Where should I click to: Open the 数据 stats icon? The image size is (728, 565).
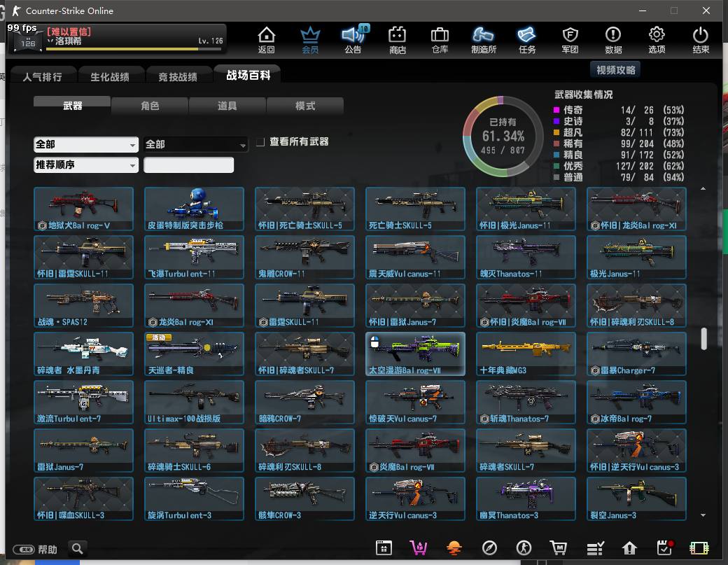[x=613, y=40]
